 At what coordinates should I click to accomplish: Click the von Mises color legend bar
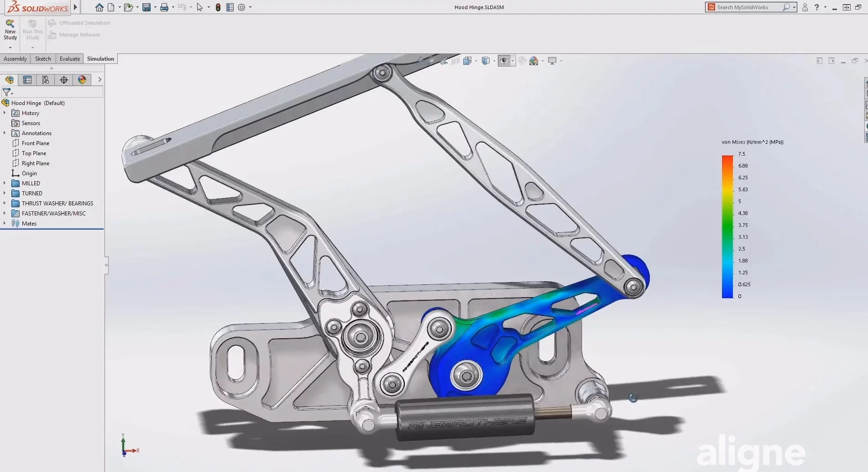pyautogui.click(x=727, y=226)
